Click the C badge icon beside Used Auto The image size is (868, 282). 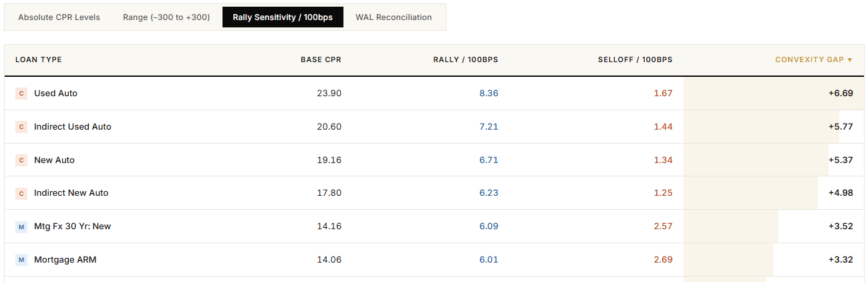(x=21, y=94)
